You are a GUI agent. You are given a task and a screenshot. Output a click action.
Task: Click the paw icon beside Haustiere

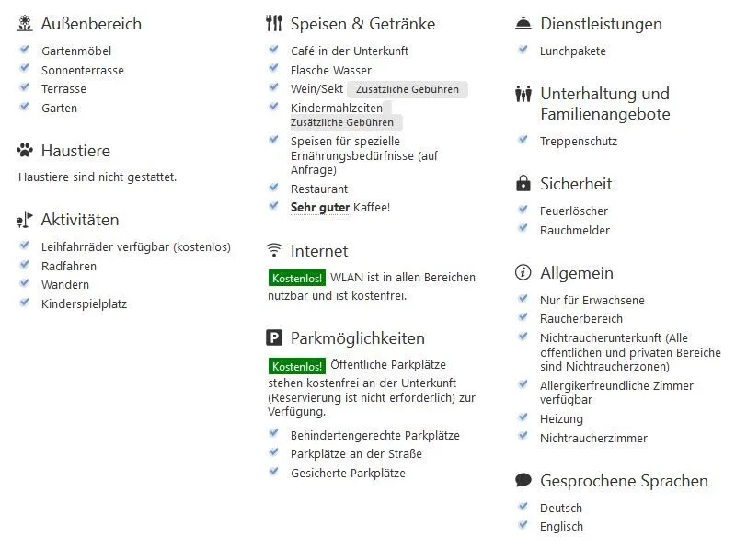click(x=25, y=150)
